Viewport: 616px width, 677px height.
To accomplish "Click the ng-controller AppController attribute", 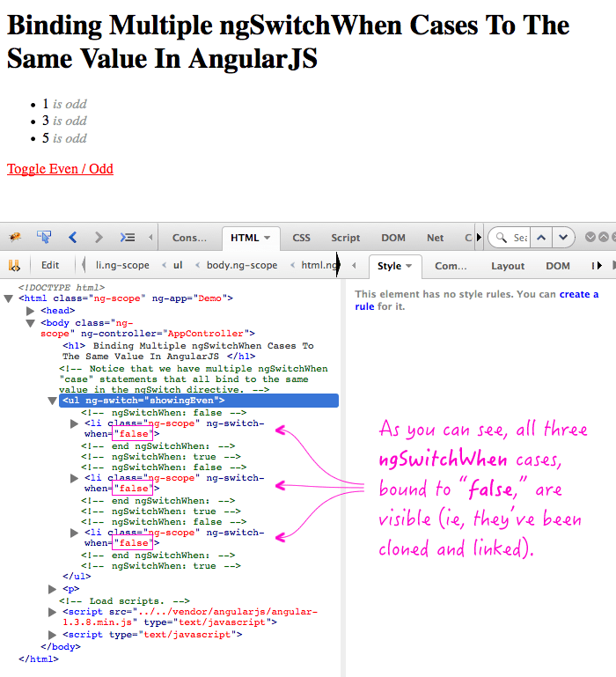I will [165, 334].
